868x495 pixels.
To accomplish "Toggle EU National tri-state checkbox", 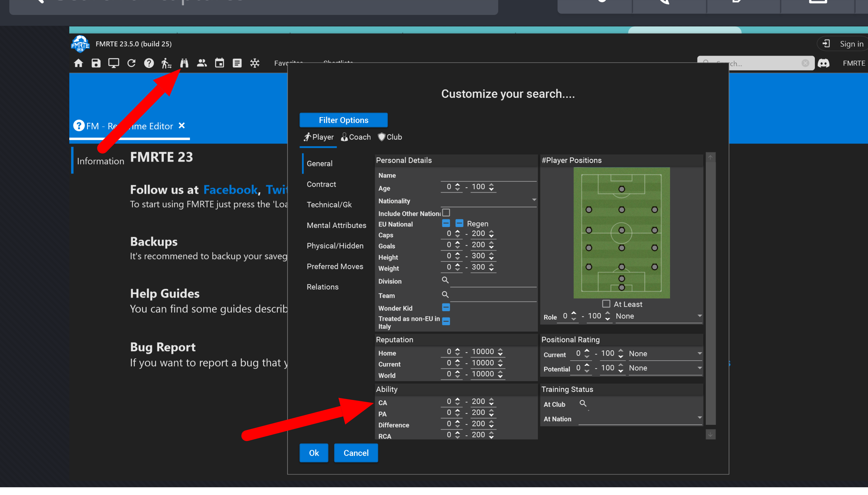I will (x=446, y=223).
